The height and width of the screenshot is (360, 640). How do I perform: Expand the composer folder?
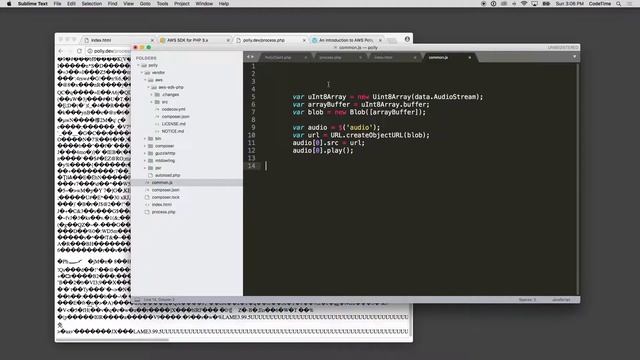click(145, 146)
